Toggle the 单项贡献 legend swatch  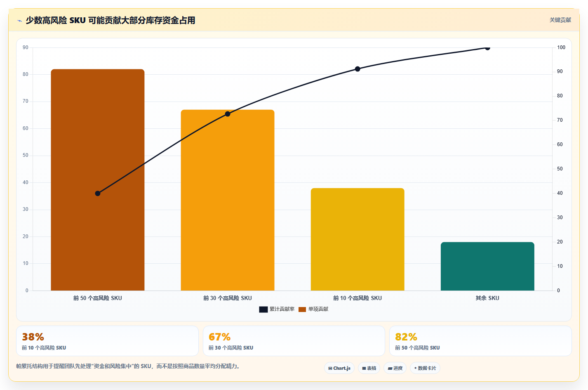click(302, 310)
